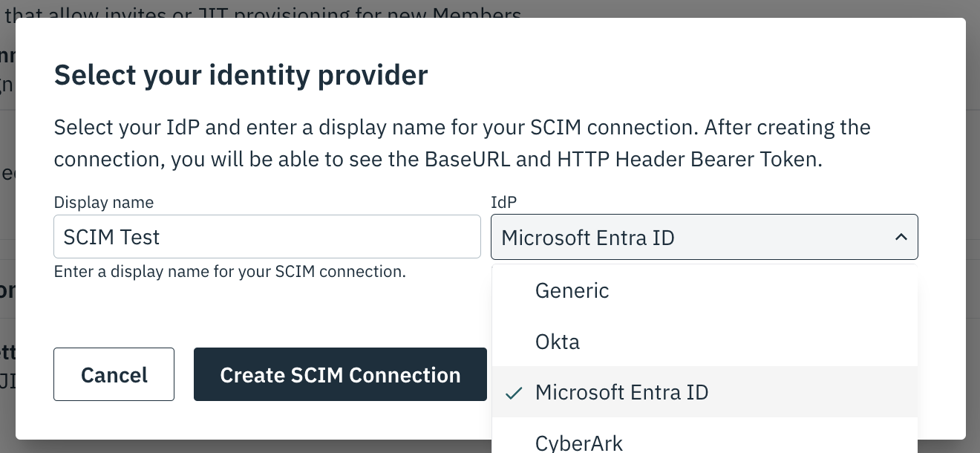Click the upward chevron on the IdP selector

point(901,237)
